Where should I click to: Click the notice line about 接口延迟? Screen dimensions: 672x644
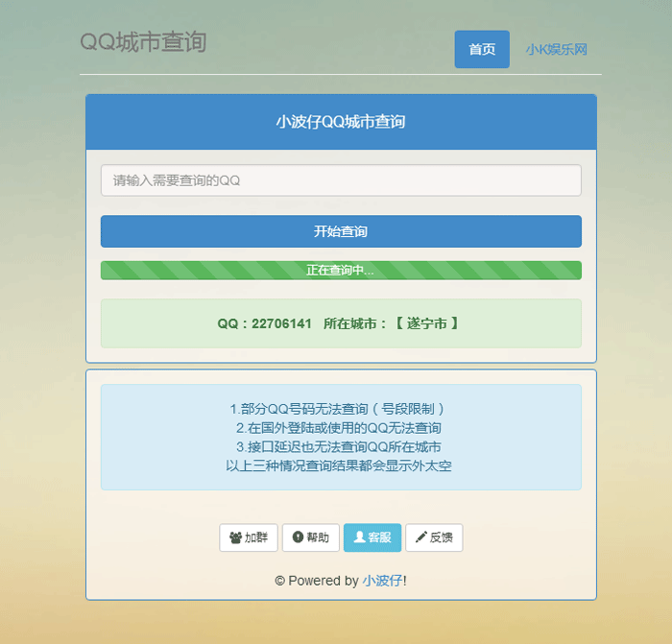click(341, 447)
